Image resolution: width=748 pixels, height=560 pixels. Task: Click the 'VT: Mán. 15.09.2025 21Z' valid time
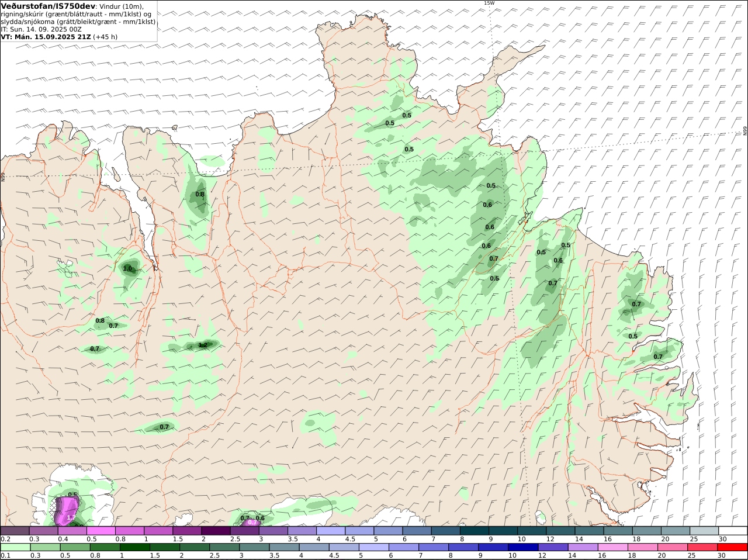46,37
